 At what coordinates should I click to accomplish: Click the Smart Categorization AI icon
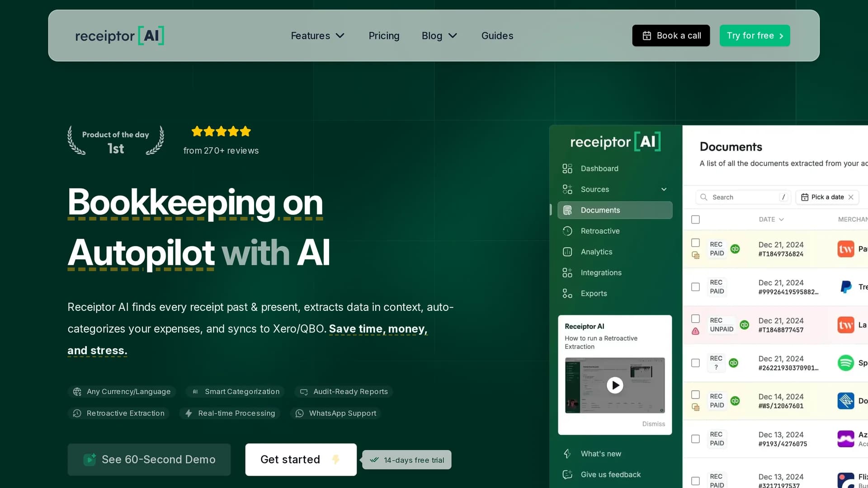[195, 392]
